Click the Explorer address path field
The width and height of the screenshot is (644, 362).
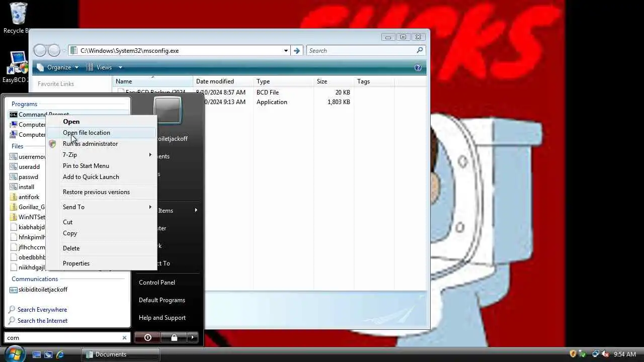point(180,50)
